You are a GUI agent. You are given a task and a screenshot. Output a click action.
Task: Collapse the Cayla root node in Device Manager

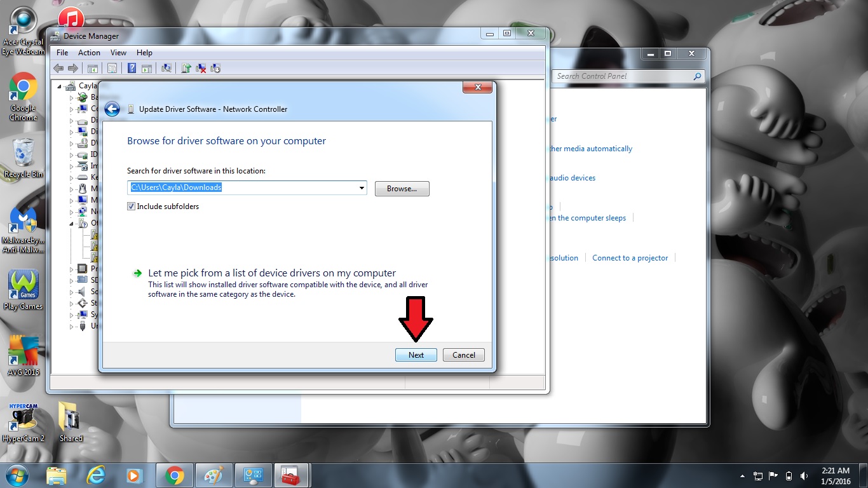tap(60, 86)
